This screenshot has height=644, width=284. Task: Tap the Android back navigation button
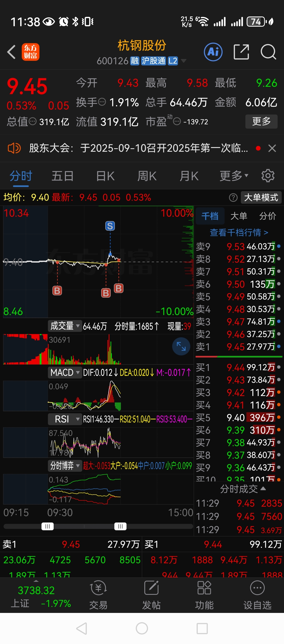click(81, 628)
